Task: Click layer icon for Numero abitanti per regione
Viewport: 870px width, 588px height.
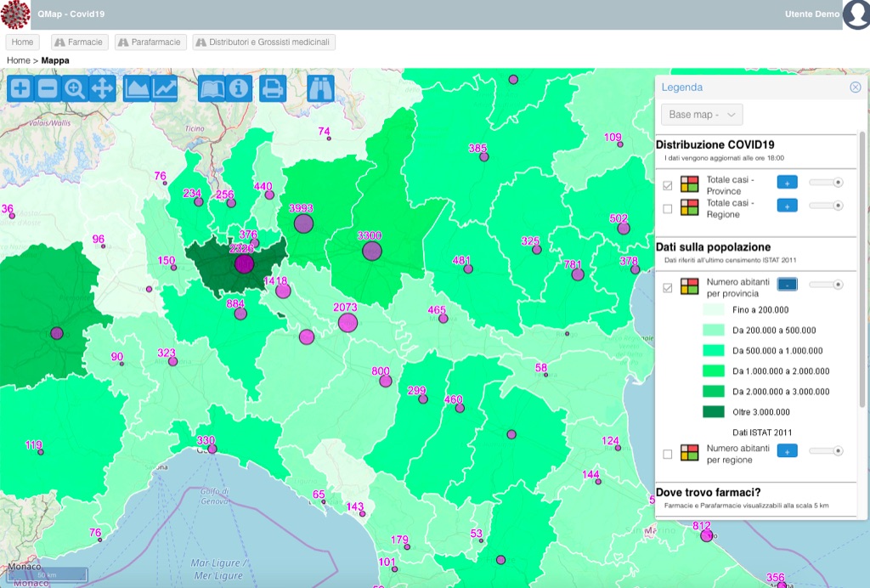Action: pyautogui.click(x=690, y=453)
